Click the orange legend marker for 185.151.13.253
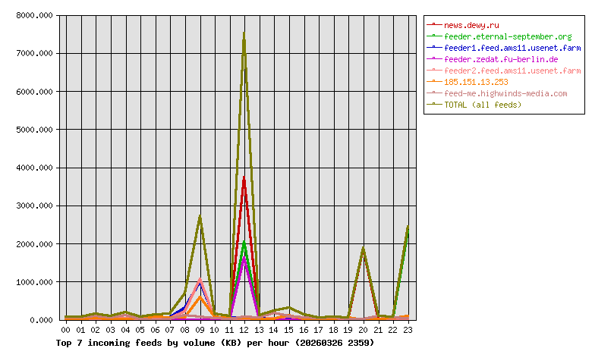The width and height of the screenshot is (592, 364). 434,81
